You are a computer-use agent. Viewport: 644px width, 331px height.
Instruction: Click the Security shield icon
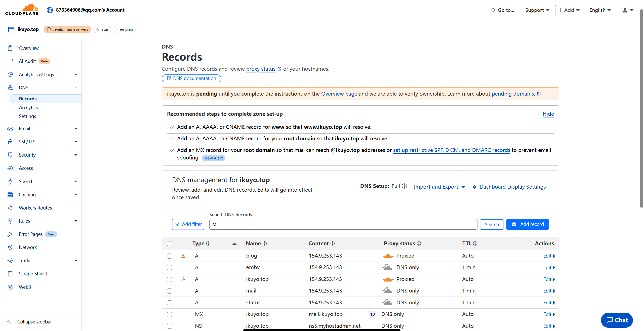point(10,155)
